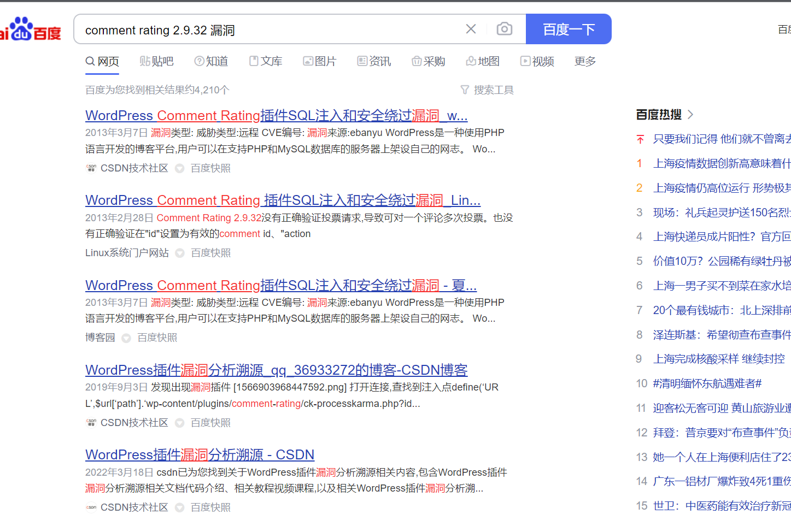Viewport: 791px width, 532px height.
Task: Open hot search 现场：礼兵起灵护送
Action: (722, 212)
